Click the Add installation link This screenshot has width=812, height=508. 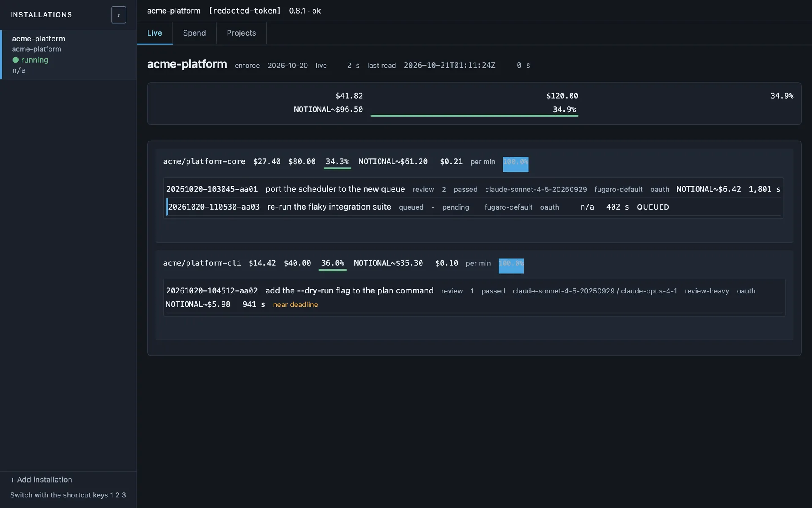point(41,480)
